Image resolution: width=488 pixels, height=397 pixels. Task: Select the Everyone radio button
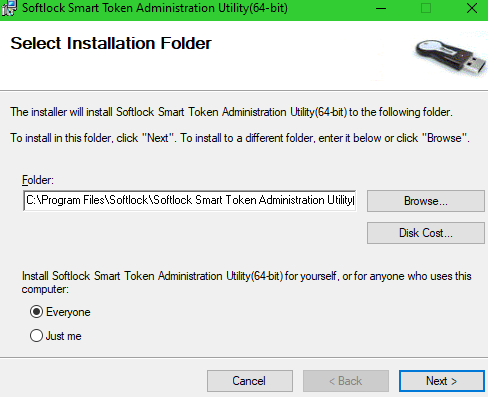tap(36, 312)
